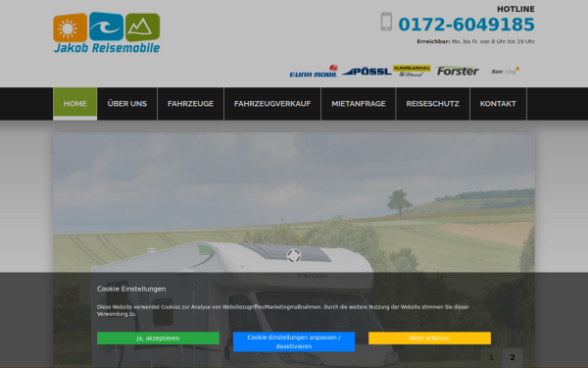Open the Pössl brand logo

(367, 72)
